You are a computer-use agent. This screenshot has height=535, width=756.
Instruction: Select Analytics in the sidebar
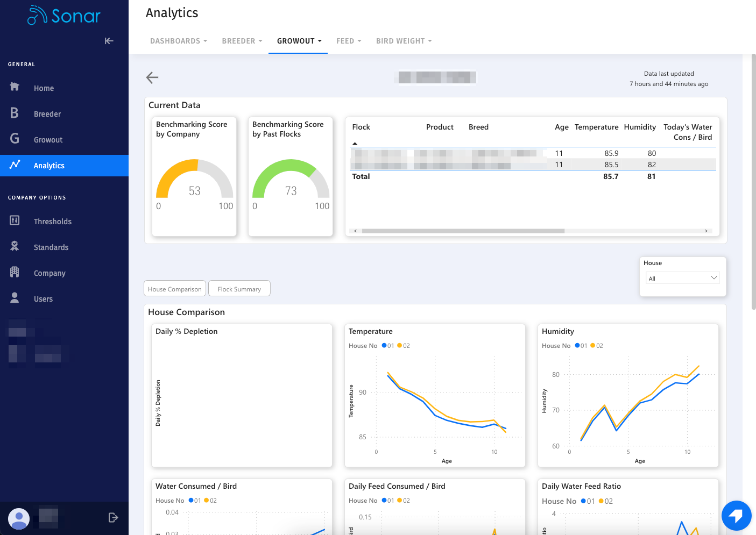pos(64,166)
